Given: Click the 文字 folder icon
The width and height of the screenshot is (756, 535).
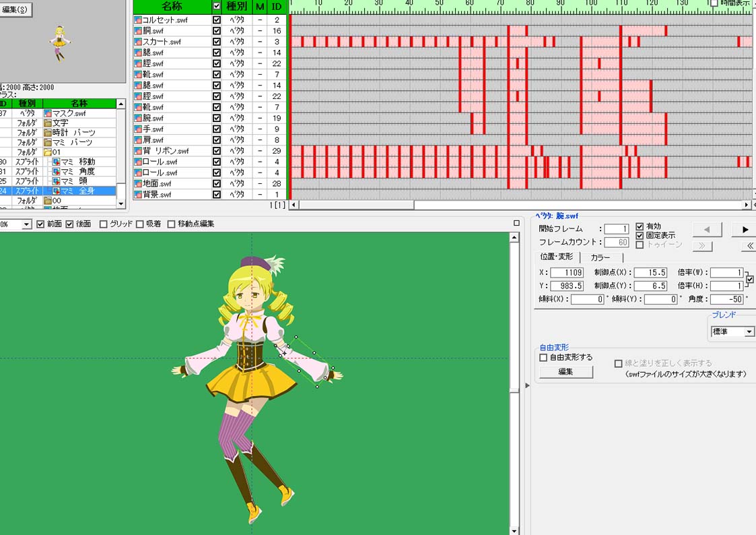Looking at the screenshot, I should pos(48,123).
